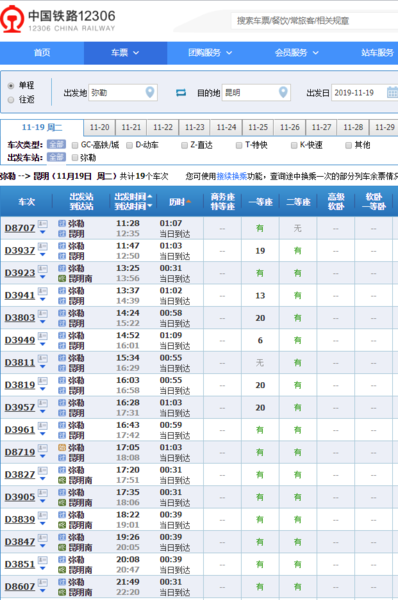Open the 站车服务 menu item
The image size is (398, 600).
tap(377, 53)
